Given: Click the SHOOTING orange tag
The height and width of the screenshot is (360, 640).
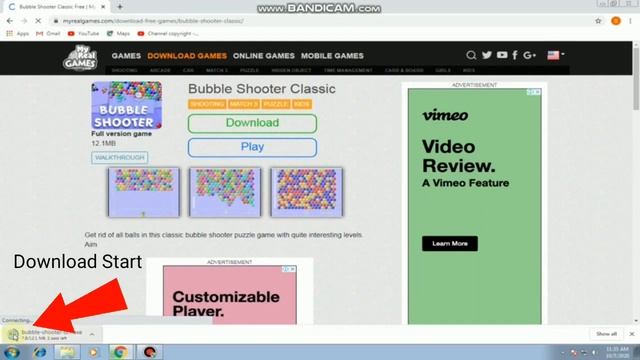Looking at the screenshot, I should click(207, 104).
